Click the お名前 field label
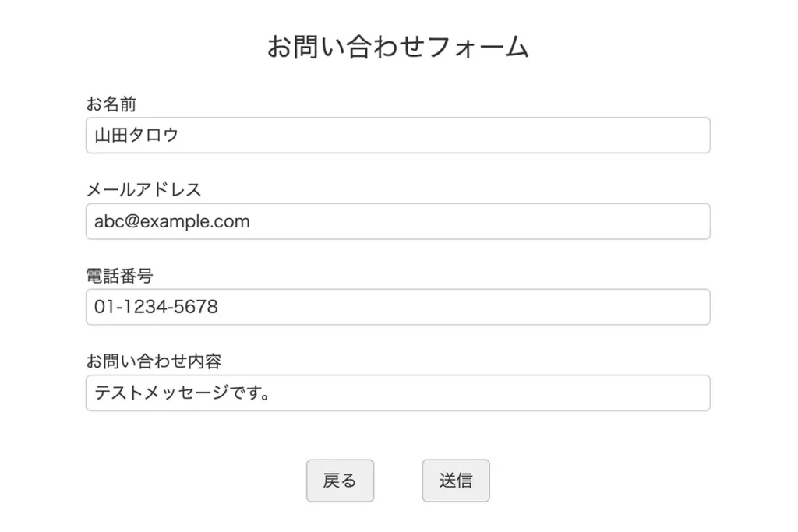Screen dimensions: 798x532 click(x=111, y=104)
